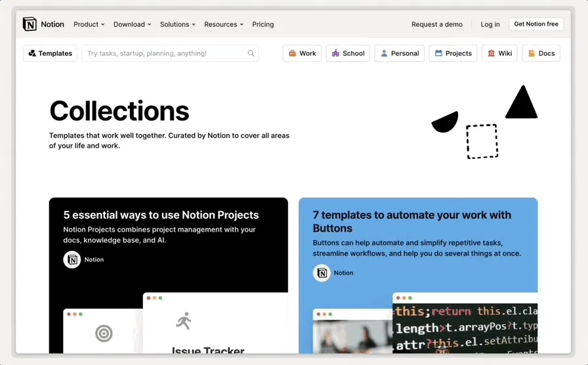The width and height of the screenshot is (588, 365).
Task: Click the target bullseye icon preview
Action: [104, 333]
